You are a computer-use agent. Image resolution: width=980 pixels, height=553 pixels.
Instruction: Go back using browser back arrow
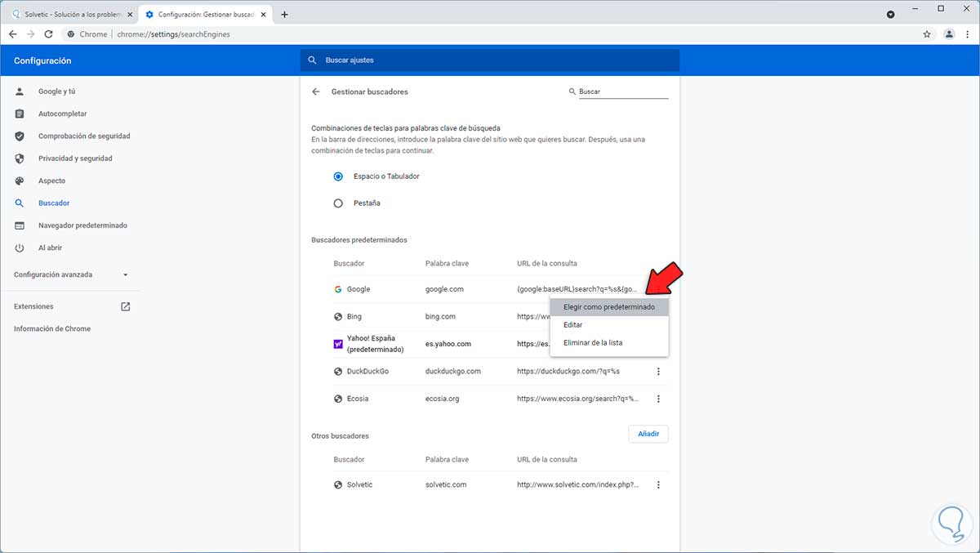(12, 34)
